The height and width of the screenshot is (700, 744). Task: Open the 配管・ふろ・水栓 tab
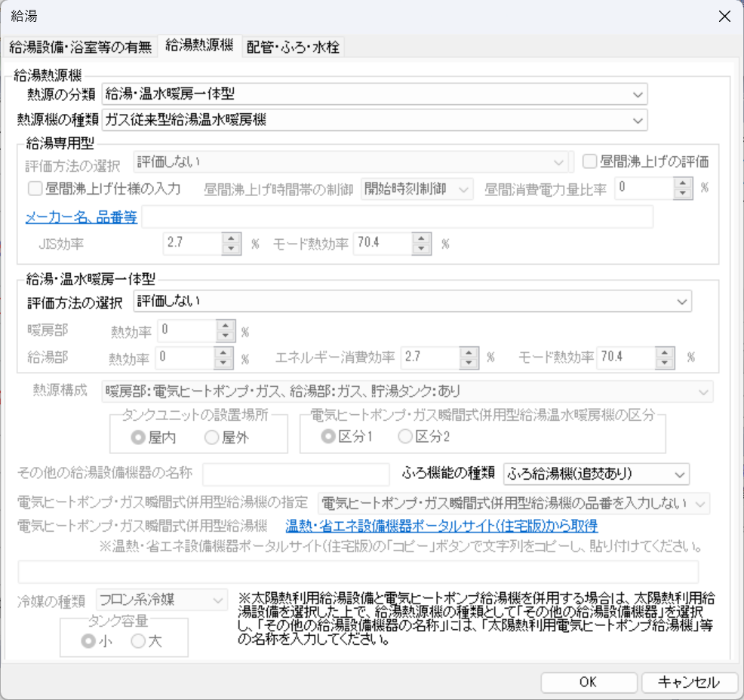point(293,47)
